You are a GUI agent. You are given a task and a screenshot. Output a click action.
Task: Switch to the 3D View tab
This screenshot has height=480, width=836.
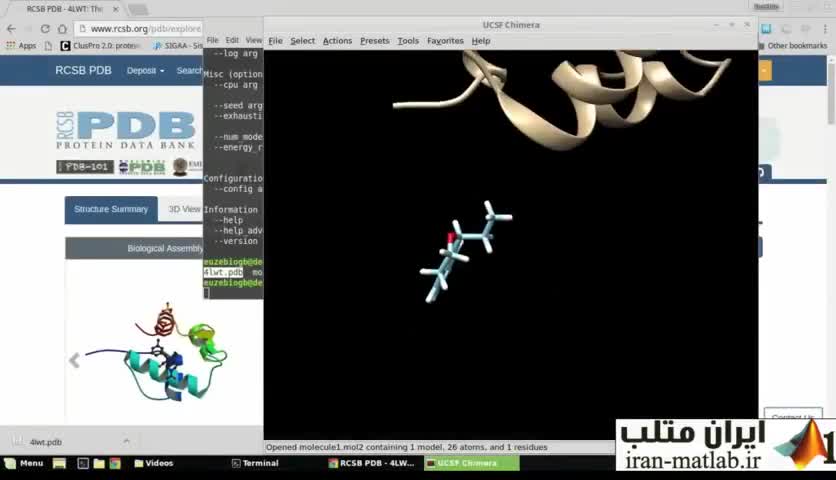(184, 210)
